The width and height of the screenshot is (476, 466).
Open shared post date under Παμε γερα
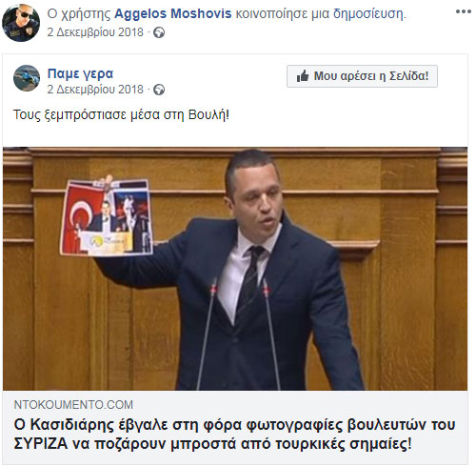[95, 90]
